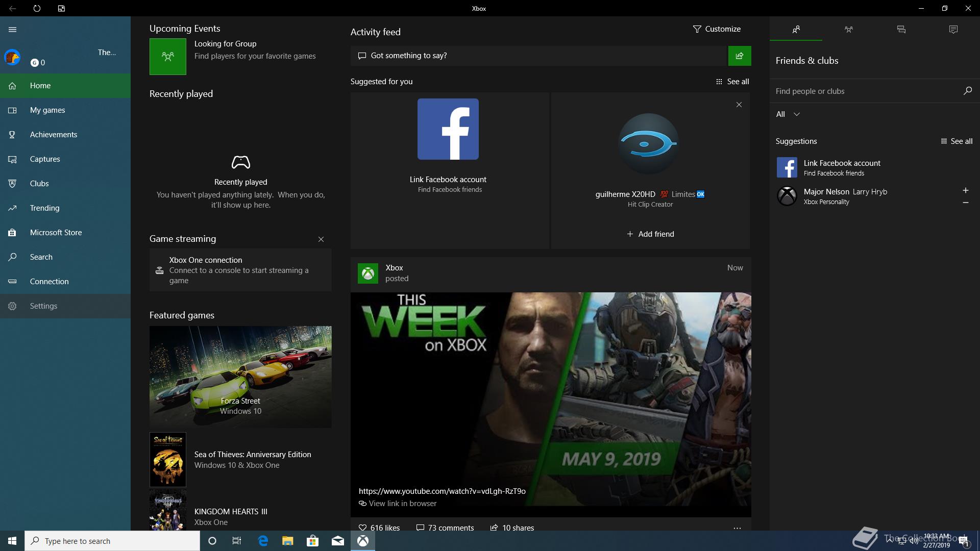
Task: Select the Activity alerts tab in right panel
Action: point(953,30)
